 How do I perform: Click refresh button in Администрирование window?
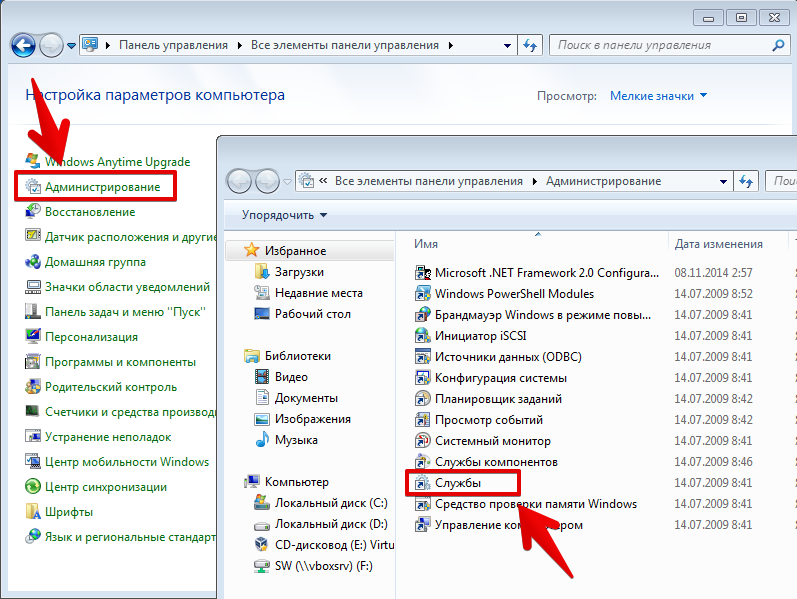coord(746,182)
